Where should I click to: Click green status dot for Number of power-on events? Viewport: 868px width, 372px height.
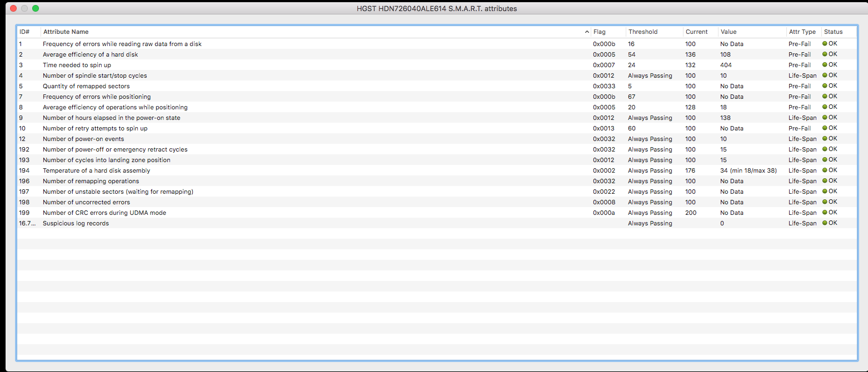(x=825, y=138)
